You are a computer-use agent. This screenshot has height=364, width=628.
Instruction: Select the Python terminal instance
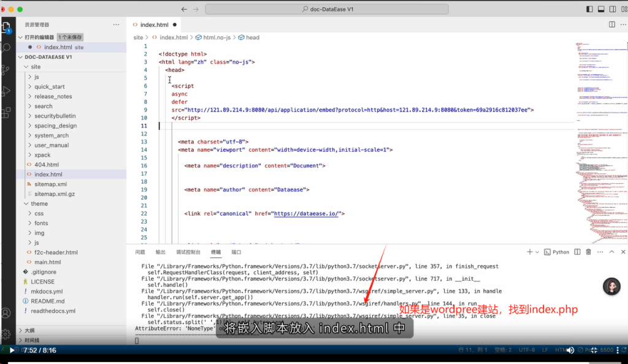coord(557,252)
